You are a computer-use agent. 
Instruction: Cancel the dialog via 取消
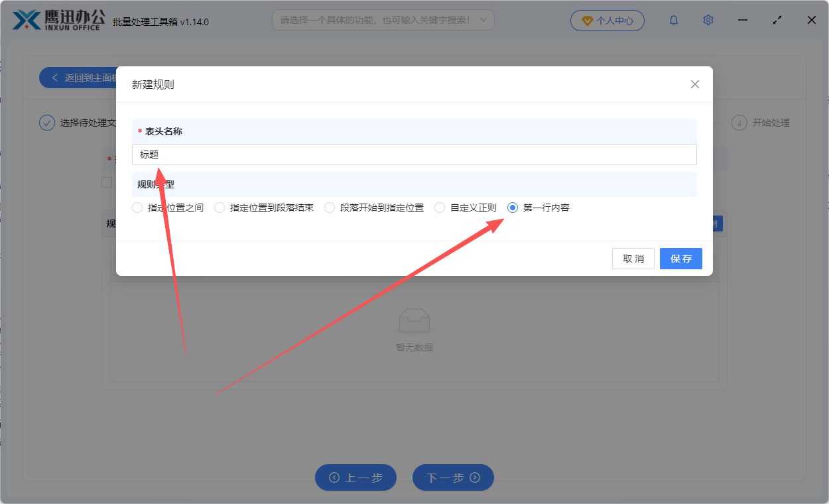point(633,259)
